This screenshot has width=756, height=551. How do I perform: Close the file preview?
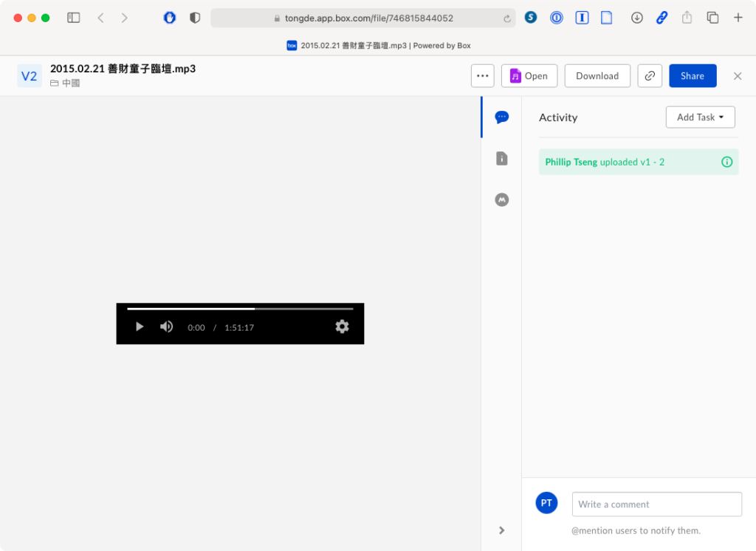pos(738,76)
